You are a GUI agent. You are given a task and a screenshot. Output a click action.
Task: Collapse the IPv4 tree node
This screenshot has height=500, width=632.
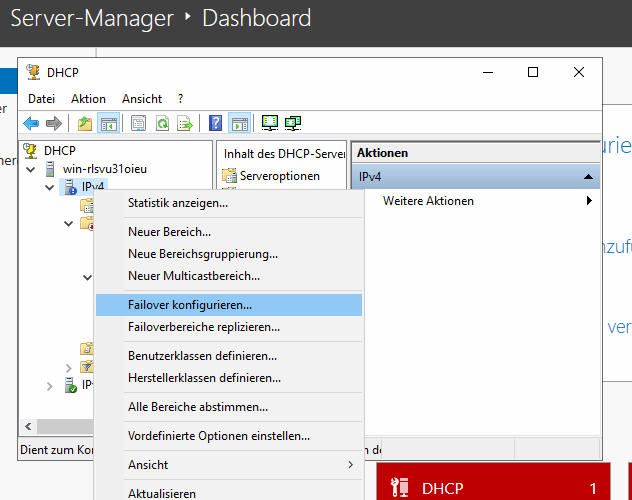click(50, 187)
